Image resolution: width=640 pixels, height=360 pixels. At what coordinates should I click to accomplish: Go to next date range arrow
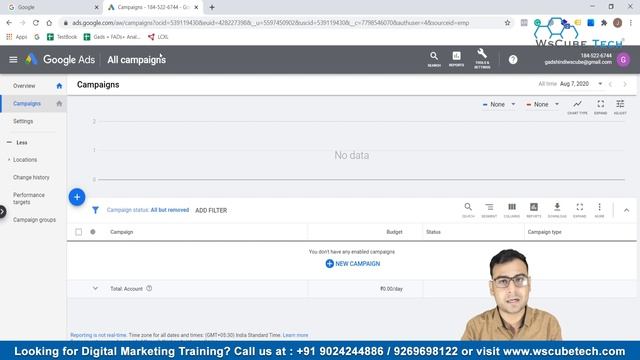(625, 84)
